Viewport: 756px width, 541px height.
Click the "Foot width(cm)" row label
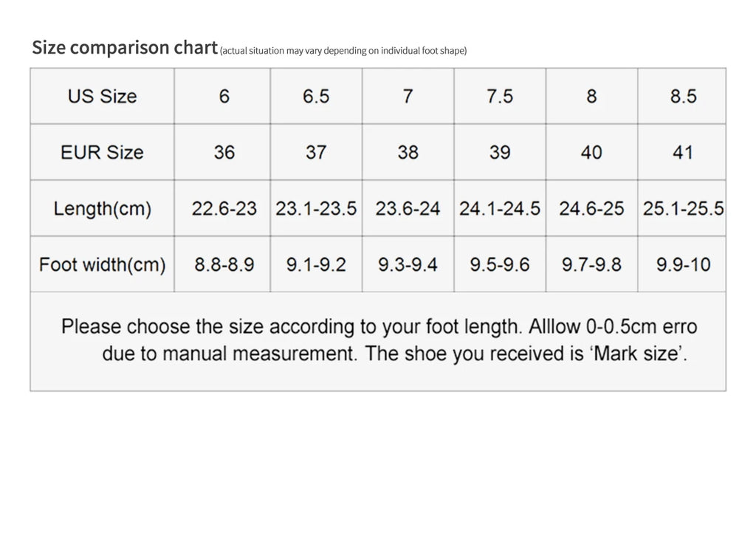coord(102,264)
